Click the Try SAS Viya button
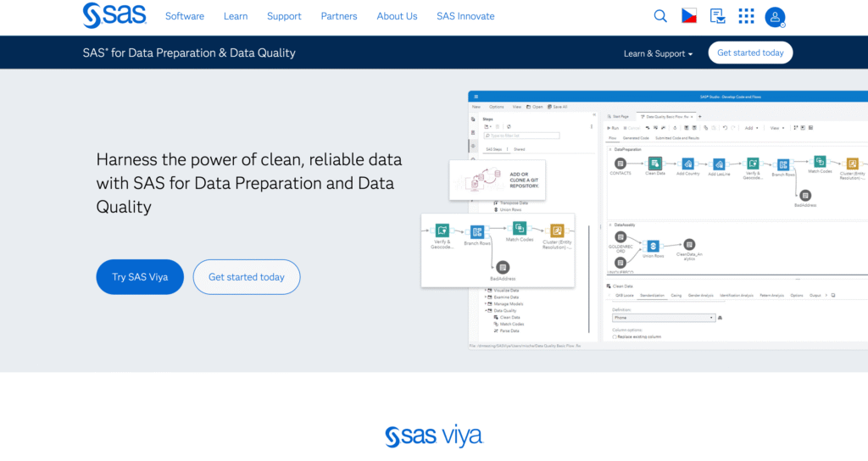868x461 pixels. 140,277
